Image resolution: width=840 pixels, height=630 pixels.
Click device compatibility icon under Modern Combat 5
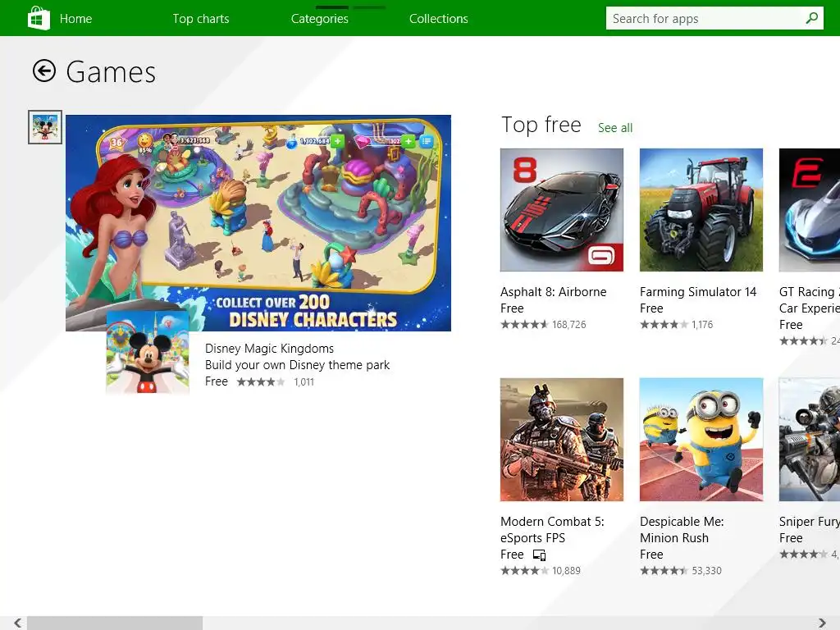point(539,555)
